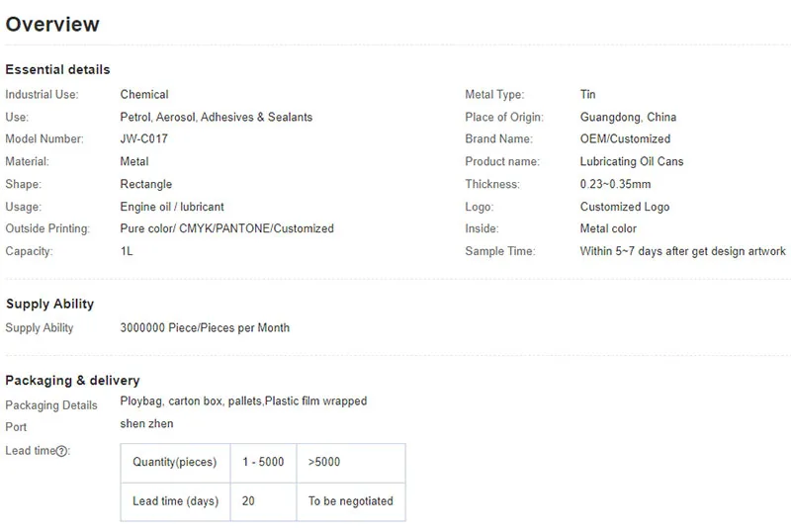Click the Petrol, Aerosol, Adhesives & Sealants value
The width and height of the screenshot is (791, 532).
coord(216,117)
